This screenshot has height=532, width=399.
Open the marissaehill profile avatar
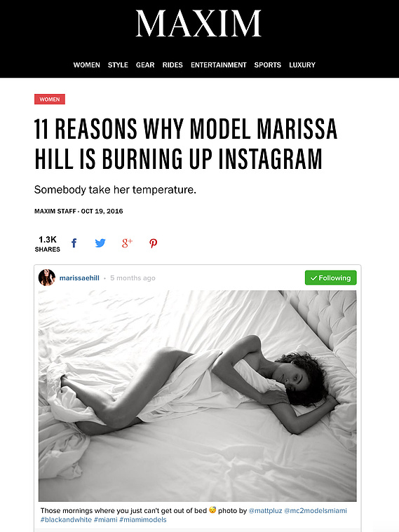point(47,278)
